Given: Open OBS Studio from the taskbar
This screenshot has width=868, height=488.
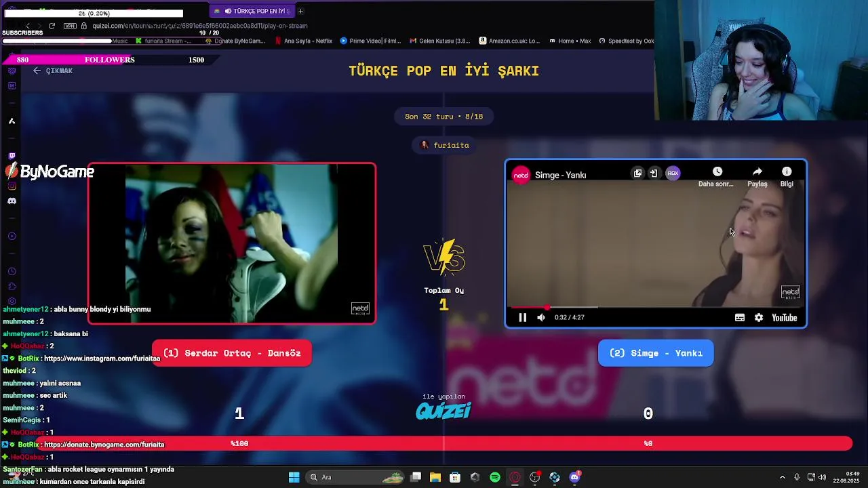Looking at the screenshot, I should pos(535,477).
